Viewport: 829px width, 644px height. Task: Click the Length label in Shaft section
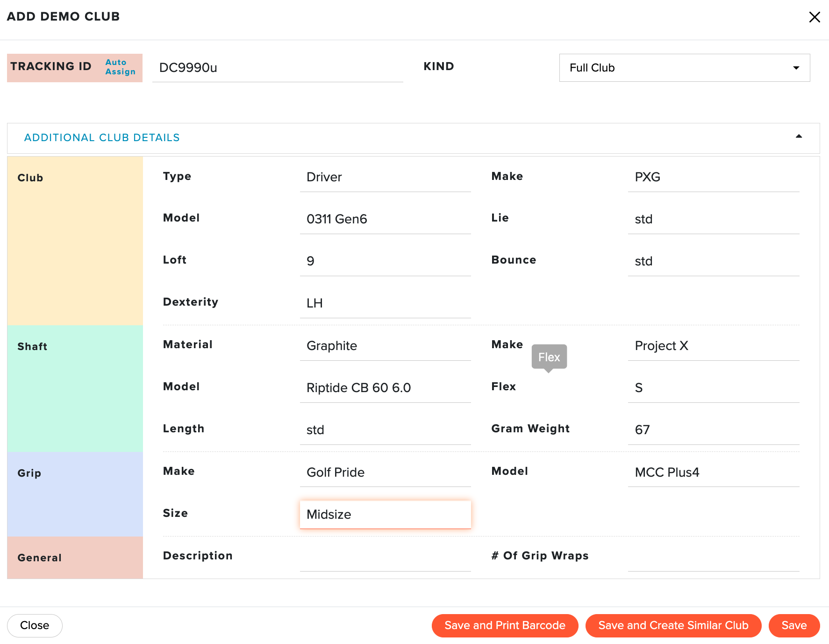(x=184, y=429)
